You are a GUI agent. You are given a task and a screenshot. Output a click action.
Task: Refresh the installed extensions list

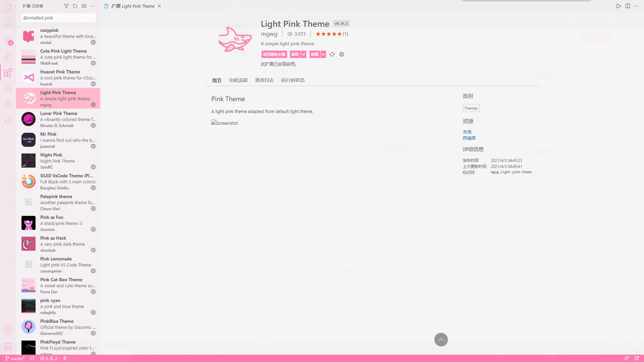[75, 6]
